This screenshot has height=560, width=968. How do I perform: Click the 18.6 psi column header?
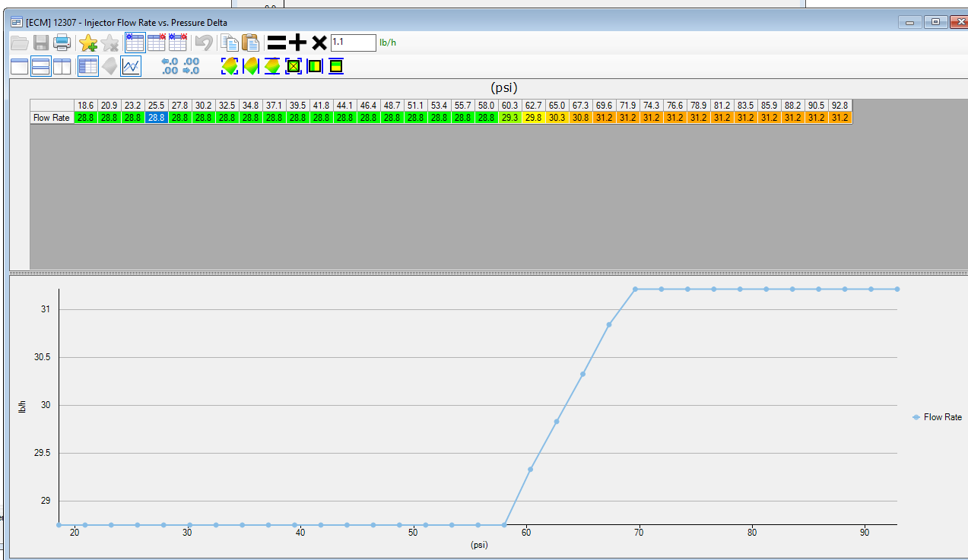pos(86,106)
